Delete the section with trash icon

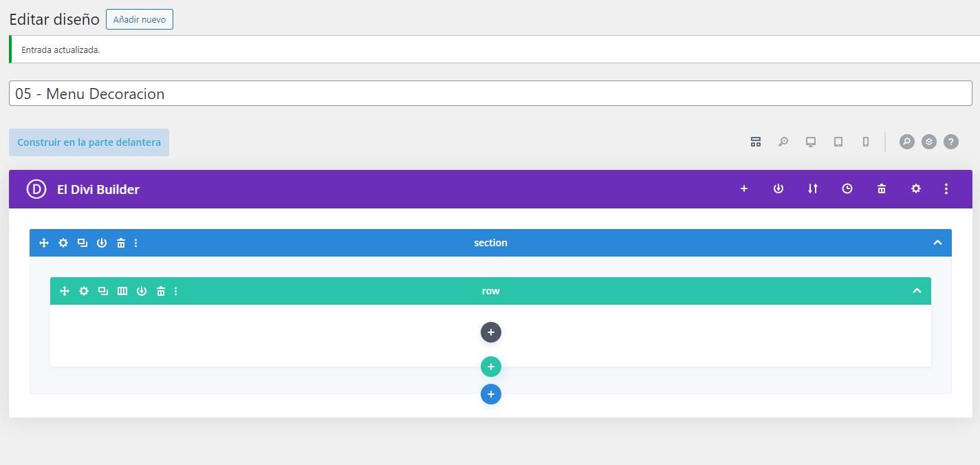pyautogui.click(x=121, y=243)
